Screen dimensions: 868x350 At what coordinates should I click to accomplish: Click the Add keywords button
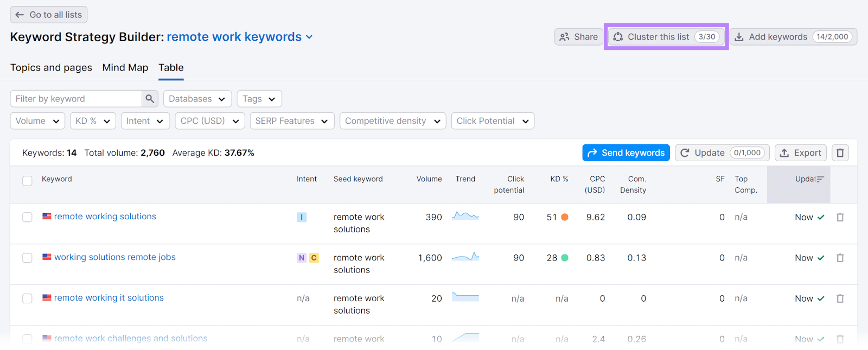pyautogui.click(x=793, y=37)
